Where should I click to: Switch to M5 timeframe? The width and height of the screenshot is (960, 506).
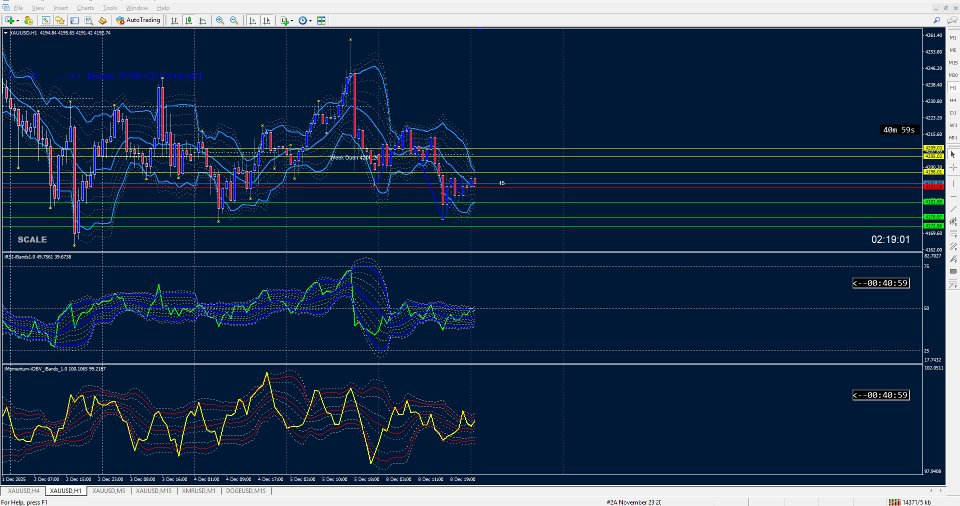pyautogui.click(x=953, y=50)
